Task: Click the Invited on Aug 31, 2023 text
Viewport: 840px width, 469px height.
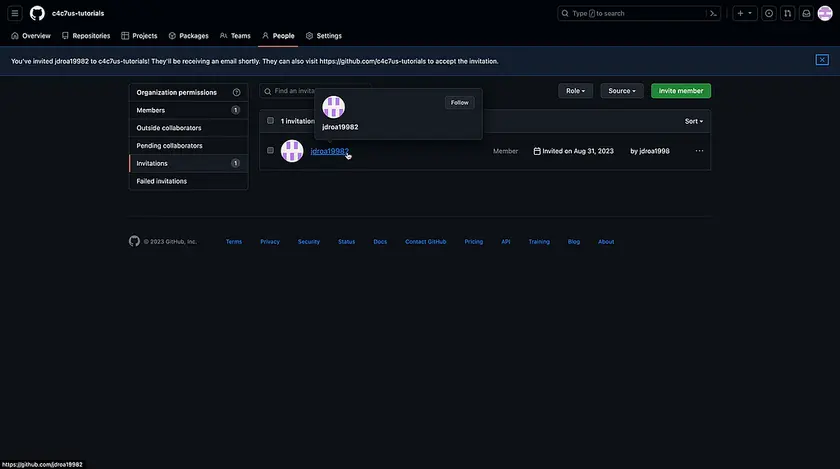Action: coord(578,151)
